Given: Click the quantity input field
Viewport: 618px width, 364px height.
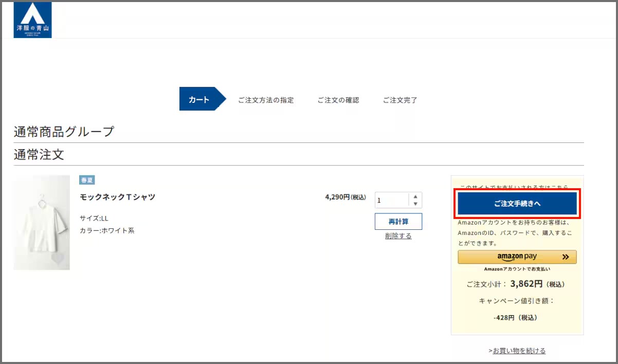Looking at the screenshot, I should (x=392, y=201).
